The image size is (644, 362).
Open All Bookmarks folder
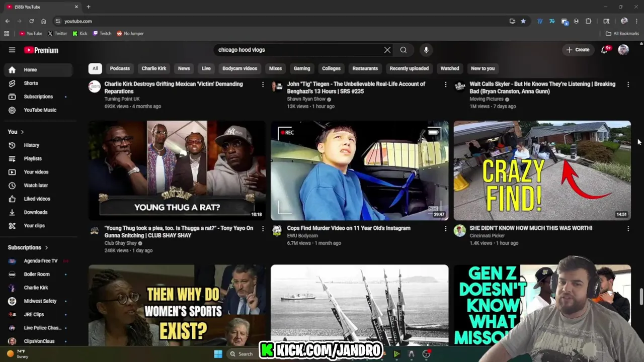coord(622,33)
